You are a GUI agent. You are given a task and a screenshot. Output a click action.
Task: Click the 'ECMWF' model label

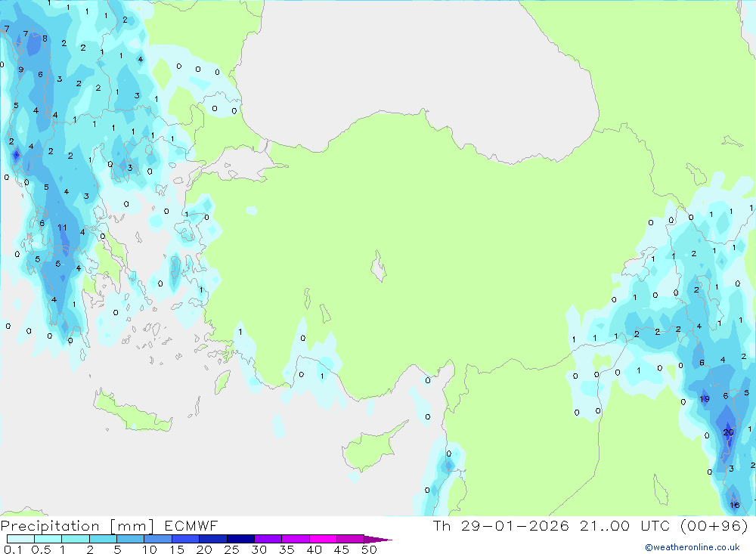coord(191,525)
